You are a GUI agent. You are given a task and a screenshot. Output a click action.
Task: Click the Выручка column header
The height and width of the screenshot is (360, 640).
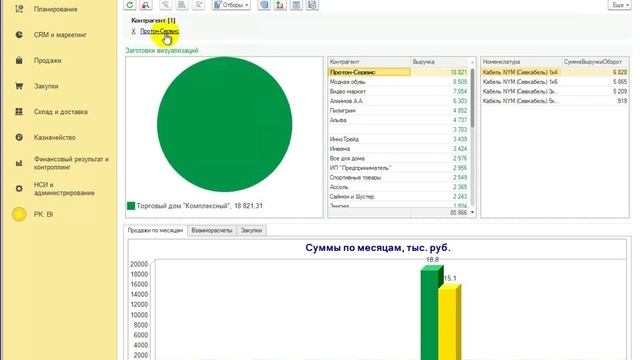(x=440, y=62)
